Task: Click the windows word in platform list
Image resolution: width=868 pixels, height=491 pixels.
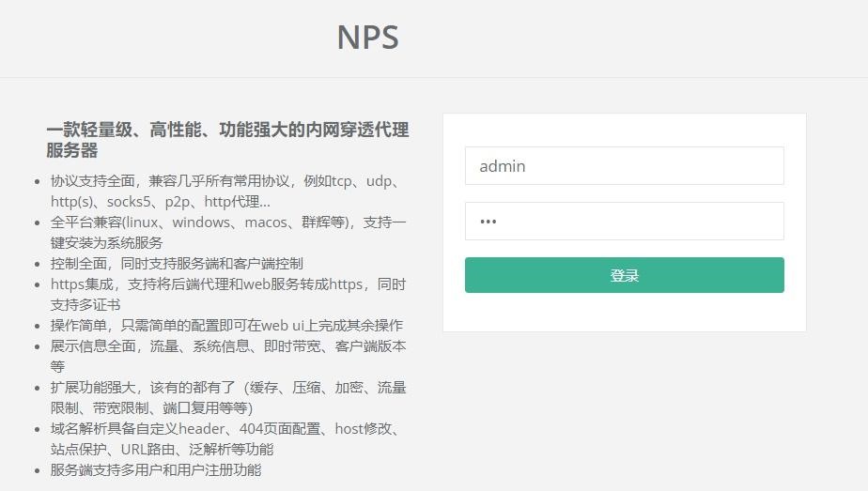Action: 201,222
